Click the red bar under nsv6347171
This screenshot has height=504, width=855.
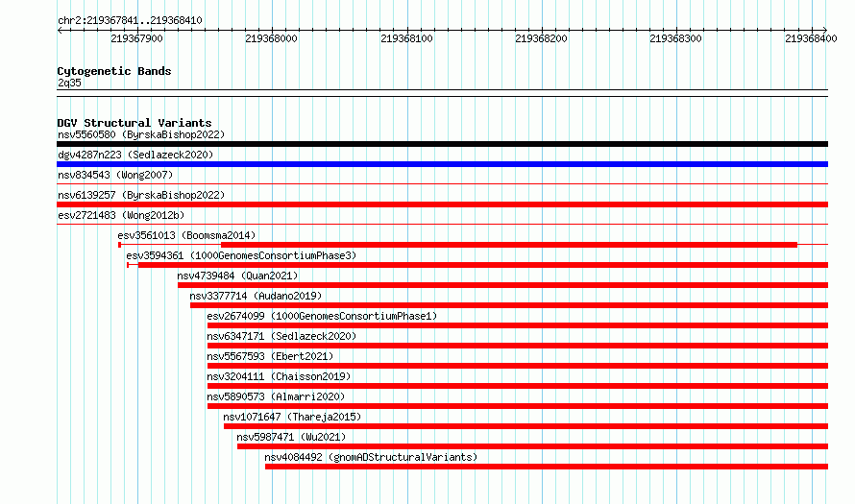518,346
